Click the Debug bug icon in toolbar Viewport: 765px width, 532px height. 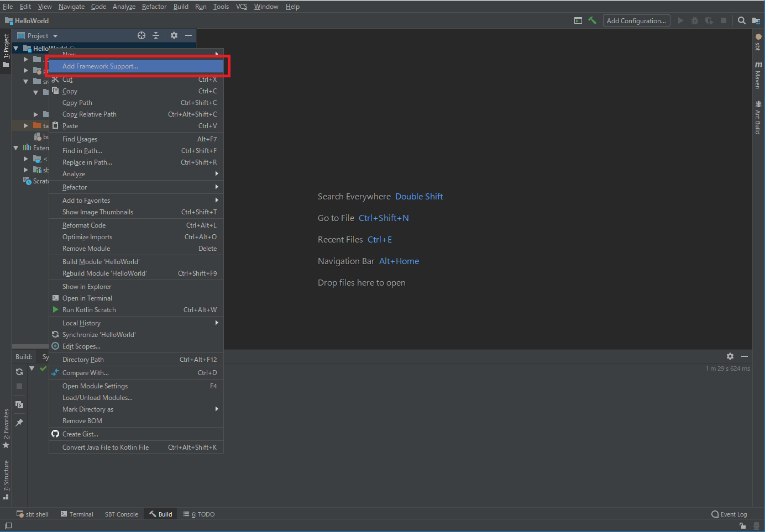695,20
